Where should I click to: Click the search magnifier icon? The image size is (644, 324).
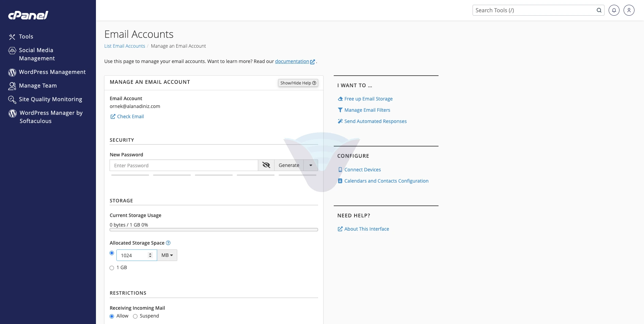click(x=599, y=10)
